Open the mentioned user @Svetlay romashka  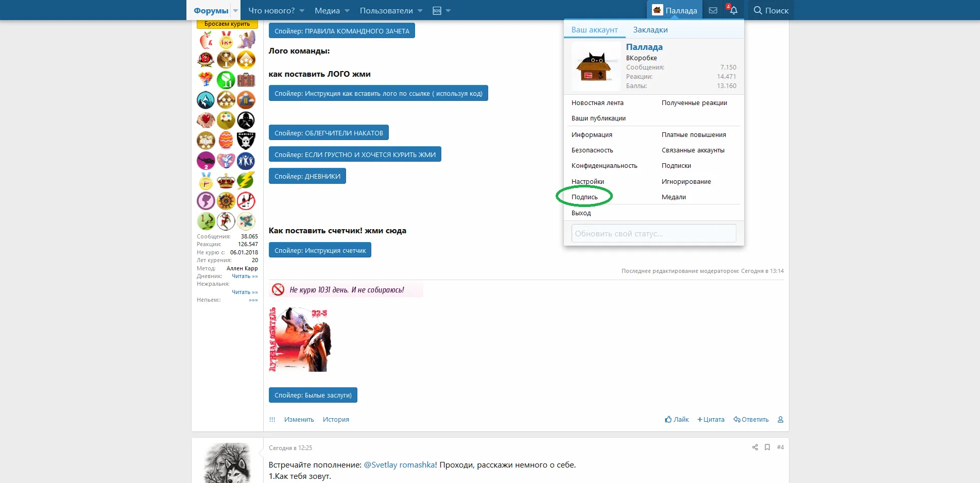click(x=399, y=465)
